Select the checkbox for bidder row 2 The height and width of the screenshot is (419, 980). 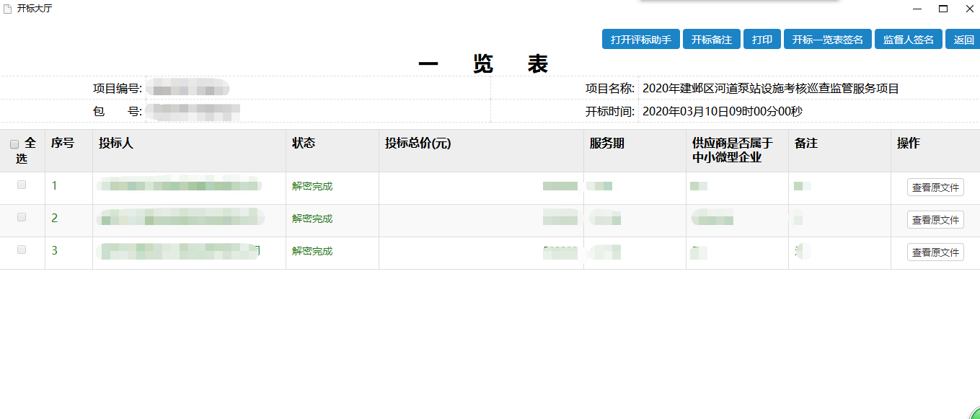pos(22,217)
